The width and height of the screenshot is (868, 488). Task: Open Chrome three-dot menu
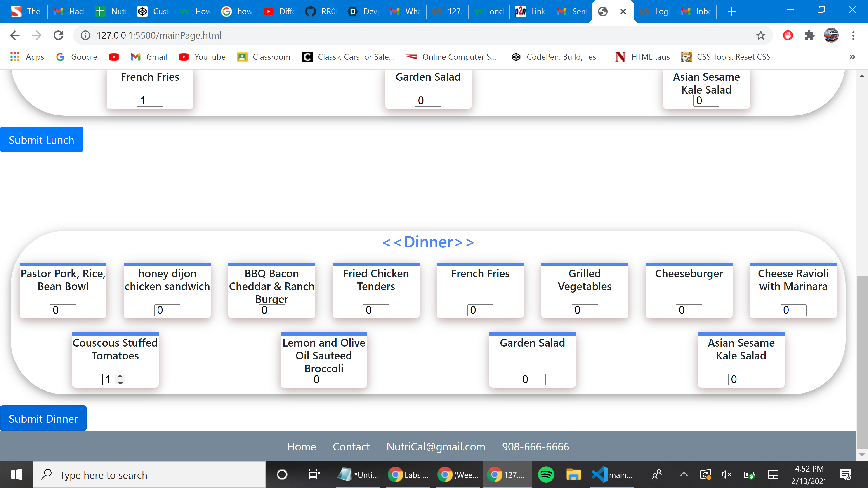tap(853, 35)
